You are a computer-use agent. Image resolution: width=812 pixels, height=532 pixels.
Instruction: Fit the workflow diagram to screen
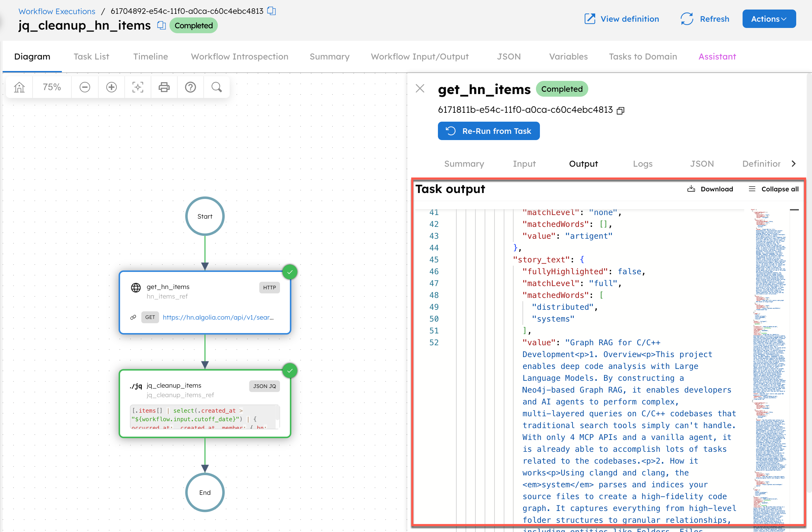coord(138,87)
